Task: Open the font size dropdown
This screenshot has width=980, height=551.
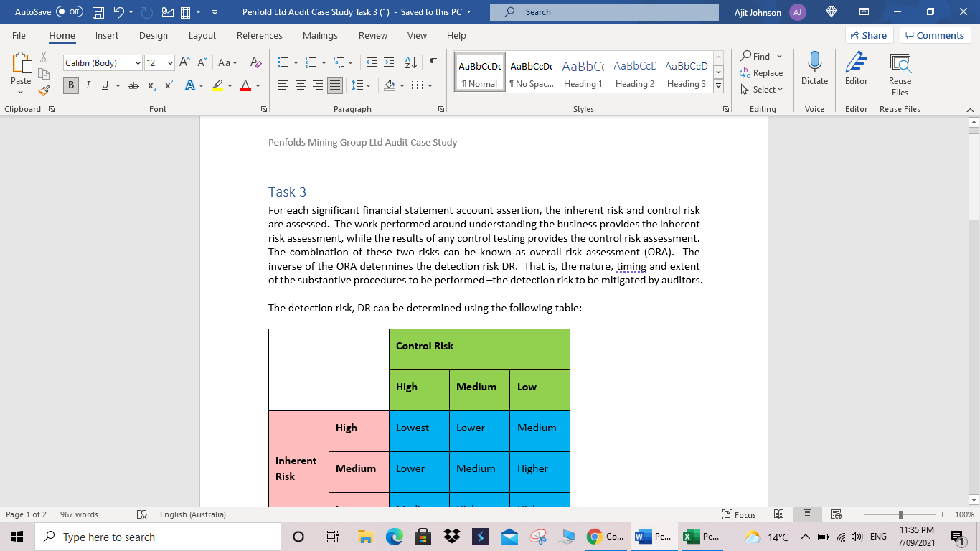Action: [169, 63]
